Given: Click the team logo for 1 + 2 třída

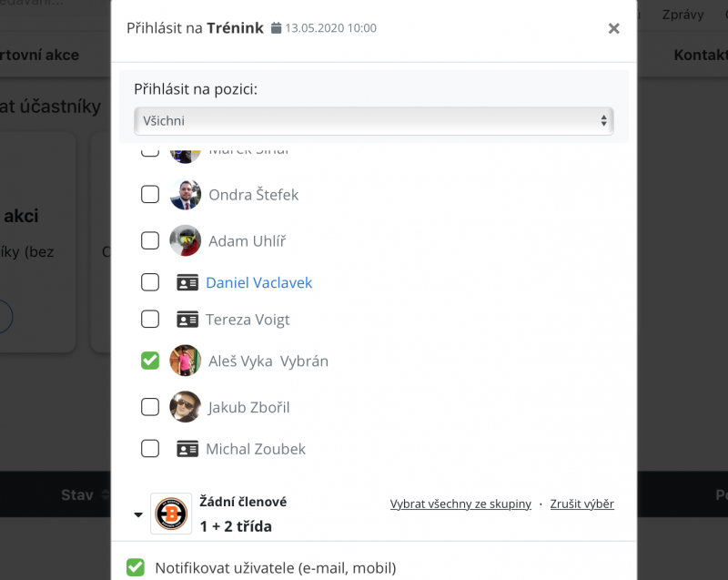Looking at the screenshot, I should [x=171, y=514].
